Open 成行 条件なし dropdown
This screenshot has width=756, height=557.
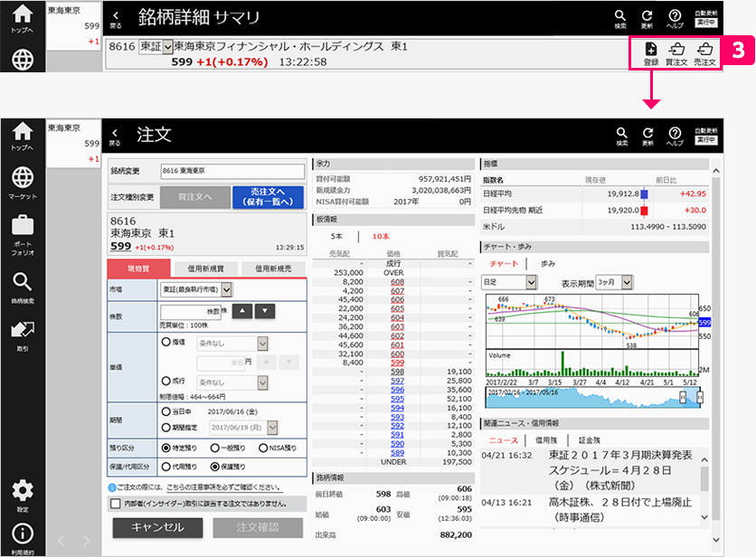[232, 382]
